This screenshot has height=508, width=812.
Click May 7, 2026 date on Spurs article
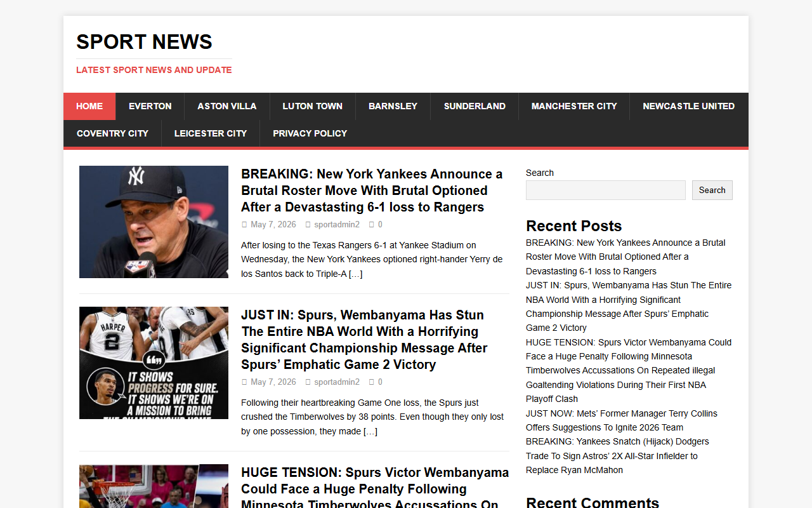[273, 382]
